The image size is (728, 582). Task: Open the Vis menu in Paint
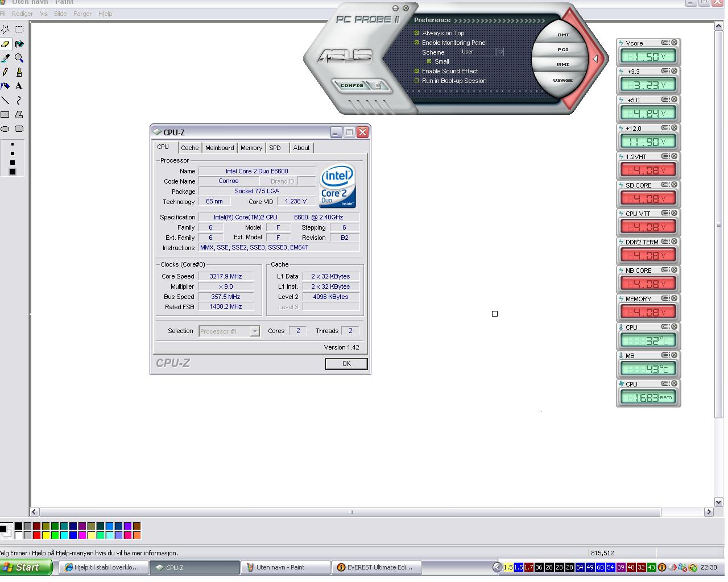click(x=44, y=14)
